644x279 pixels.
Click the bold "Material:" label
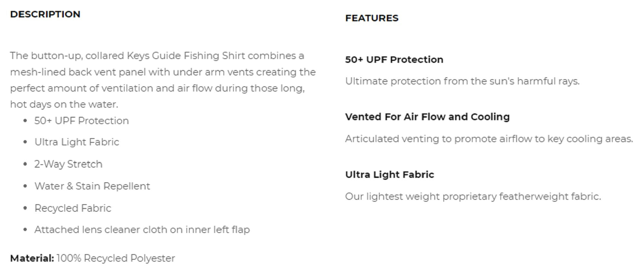point(32,258)
